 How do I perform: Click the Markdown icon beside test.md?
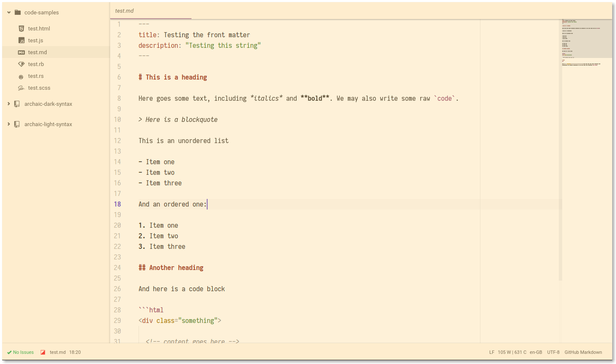(21, 52)
